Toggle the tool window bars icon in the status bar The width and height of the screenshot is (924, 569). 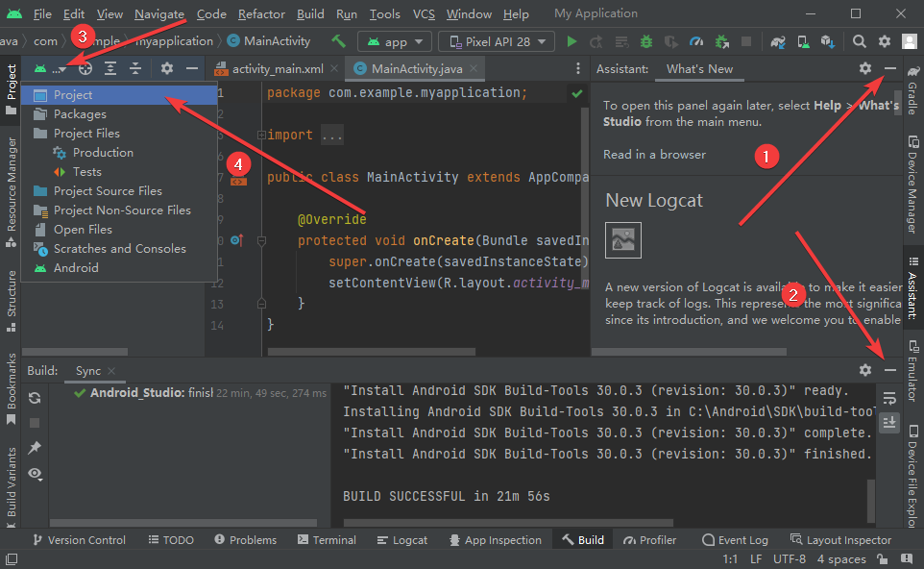[x=12, y=558]
